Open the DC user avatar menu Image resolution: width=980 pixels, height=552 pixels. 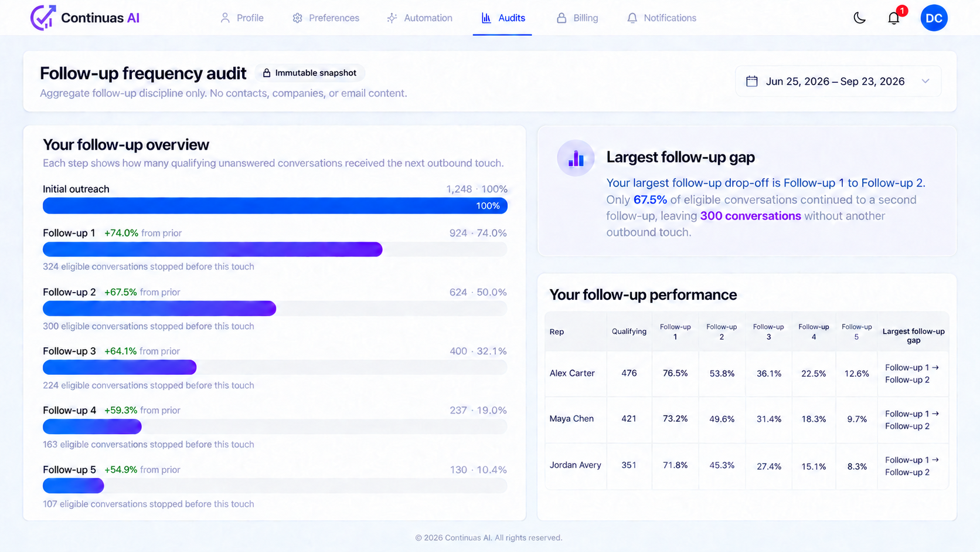pyautogui.click(x=934, y=18)
